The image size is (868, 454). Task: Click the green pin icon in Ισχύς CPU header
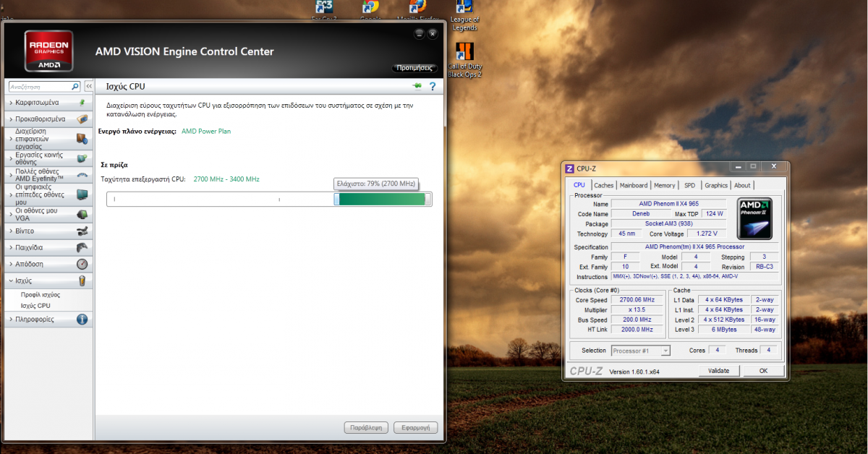(x=417, y=86)
